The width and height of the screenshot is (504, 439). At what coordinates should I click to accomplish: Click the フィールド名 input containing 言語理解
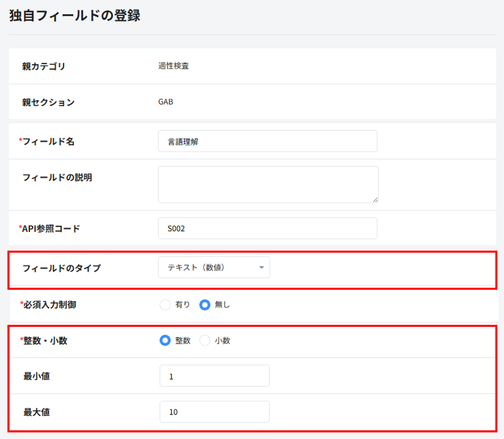point(267,141)
